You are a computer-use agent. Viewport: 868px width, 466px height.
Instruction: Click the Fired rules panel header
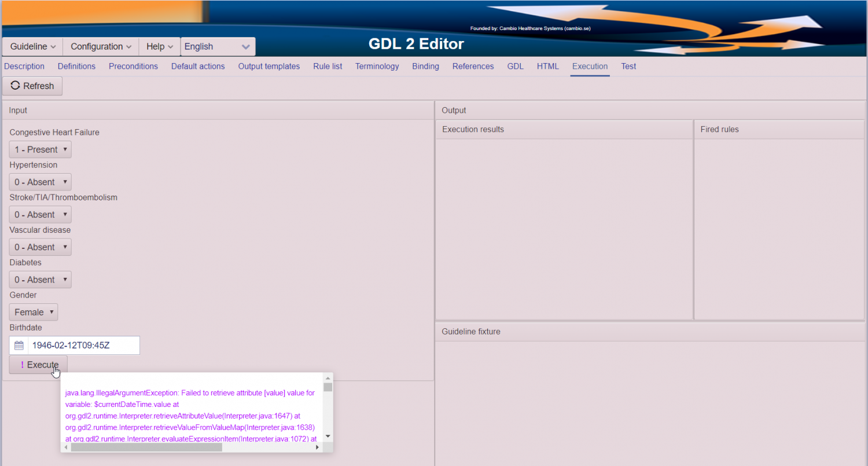point(779,129)
